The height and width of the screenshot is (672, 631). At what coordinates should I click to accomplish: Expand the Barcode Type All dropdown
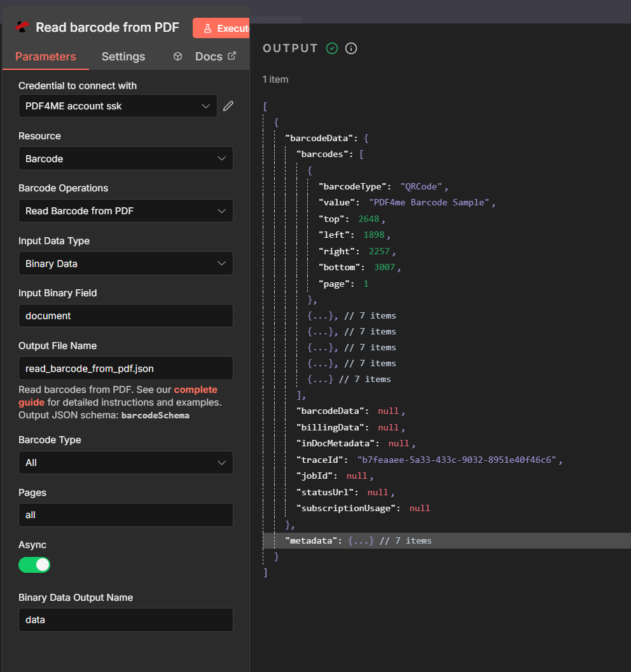click(125, 463)
